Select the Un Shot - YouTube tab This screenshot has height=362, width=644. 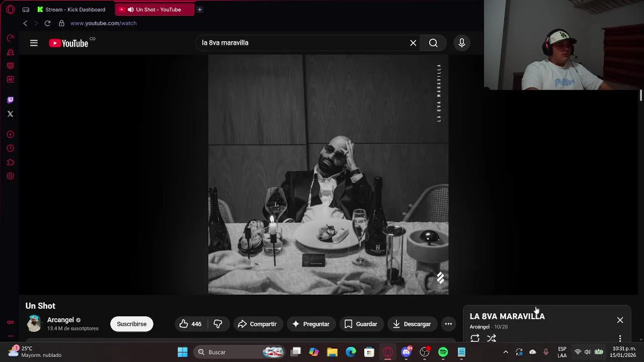click(x=154, y=10)
